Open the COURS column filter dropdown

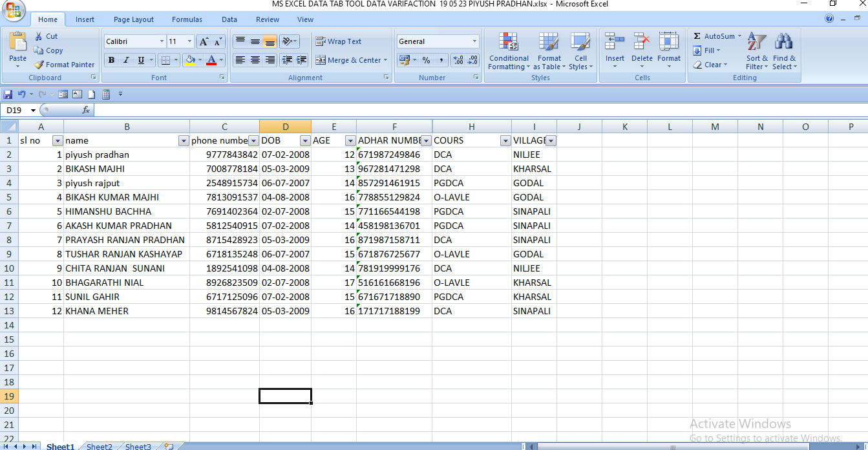[x=505, y=140]
